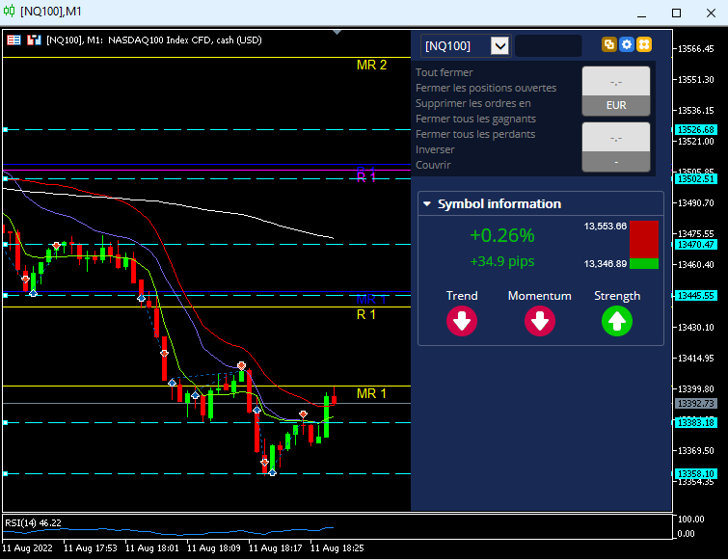Click the 13,553.66 high price value
This screenshot has height=560, width=728.
coord(605,227)
